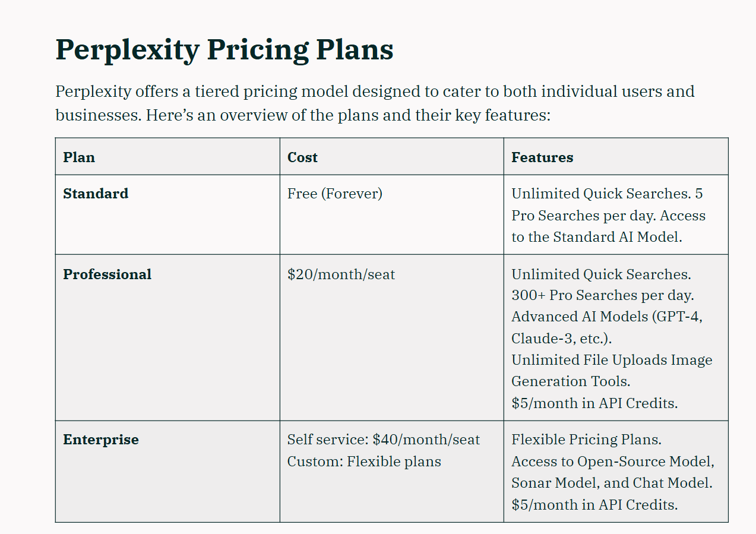Click the "Standard" plan name cell
The height and width of the screenshot is (534, 756).
pos(96,194)
